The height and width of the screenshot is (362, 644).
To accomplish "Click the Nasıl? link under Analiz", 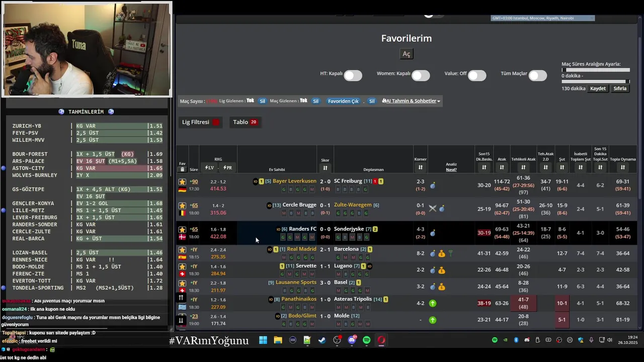I will click(451, 170).
